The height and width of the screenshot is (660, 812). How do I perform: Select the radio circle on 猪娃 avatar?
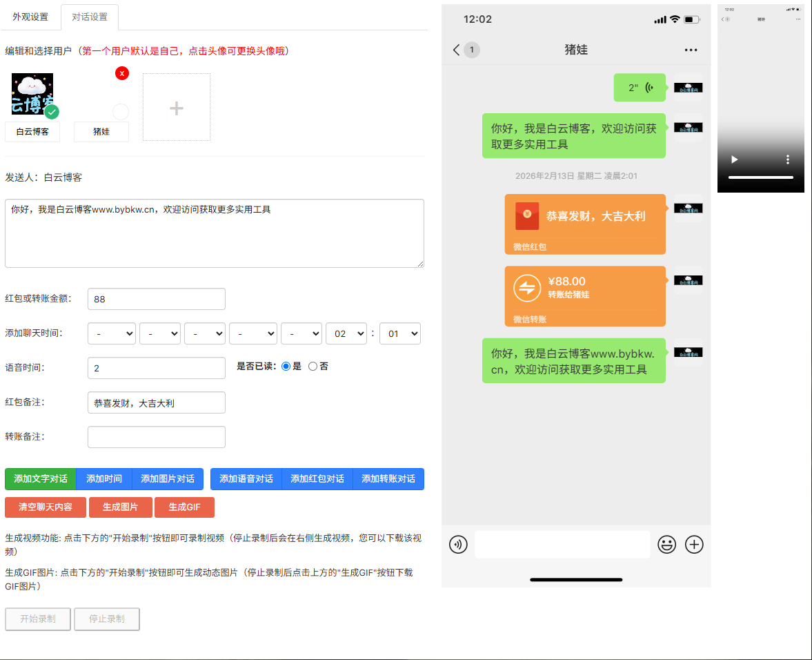(121, 111)
